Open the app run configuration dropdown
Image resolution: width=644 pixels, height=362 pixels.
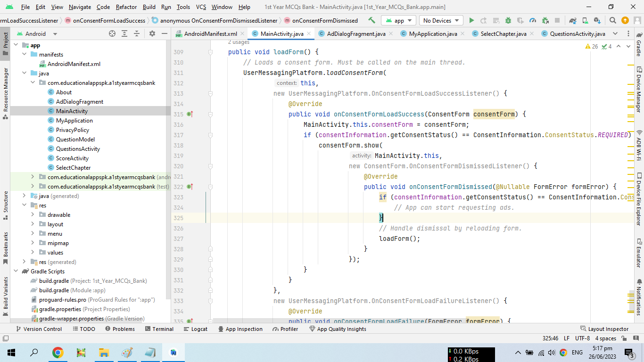click(398, 20)
